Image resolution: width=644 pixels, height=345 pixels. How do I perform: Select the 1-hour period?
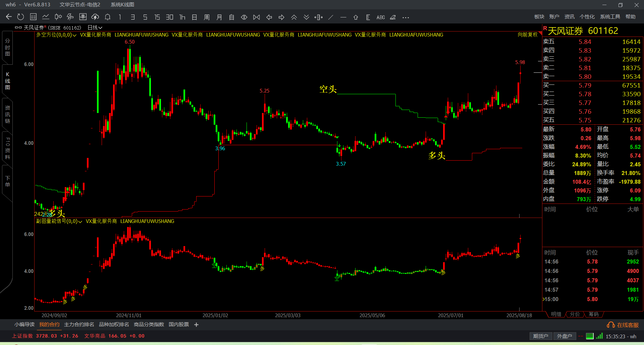[182, 17]
